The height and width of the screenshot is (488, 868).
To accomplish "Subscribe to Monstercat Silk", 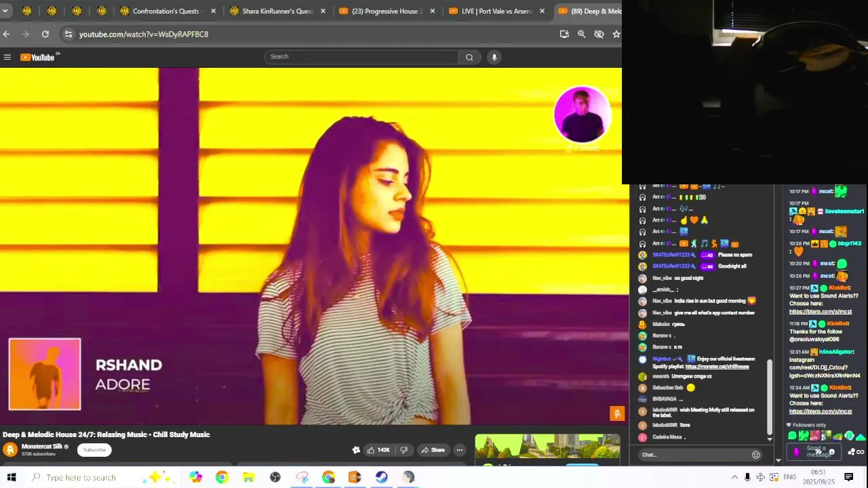I will pos(94,450).
